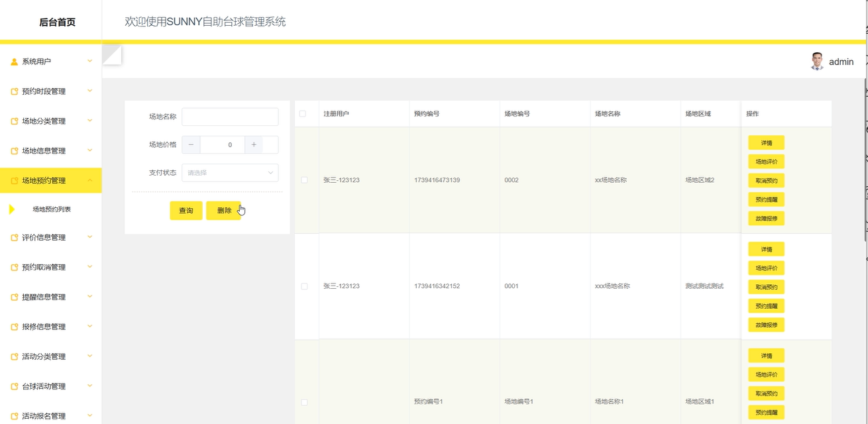This screenshot has height=424, width=868.
Task: Expand the 提醒信息管理 menu chevron
Action: [x=90, y=297]
